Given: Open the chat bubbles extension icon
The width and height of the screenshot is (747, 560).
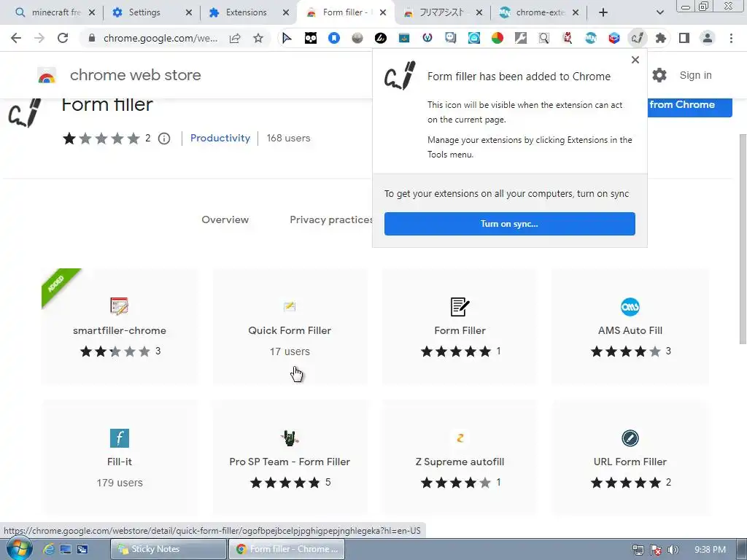Looking at the screenshot, I should [451, 38].
